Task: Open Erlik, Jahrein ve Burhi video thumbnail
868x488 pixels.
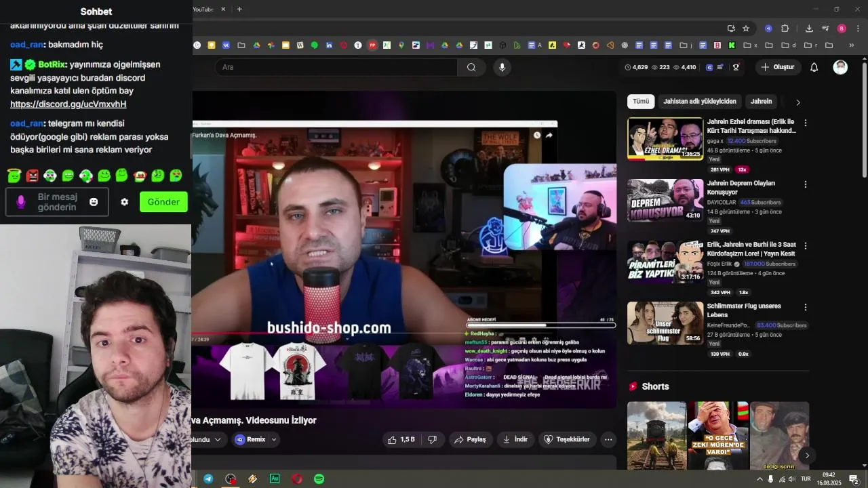Action: point(665,262)
